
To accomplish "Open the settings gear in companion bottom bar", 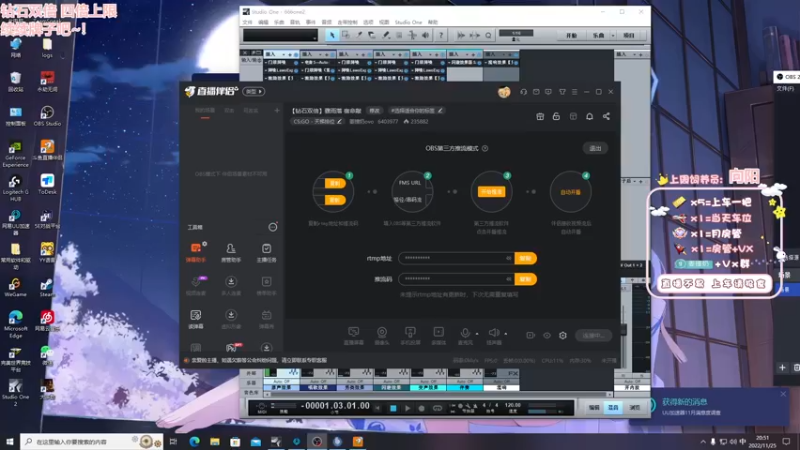I will (563, 336).
